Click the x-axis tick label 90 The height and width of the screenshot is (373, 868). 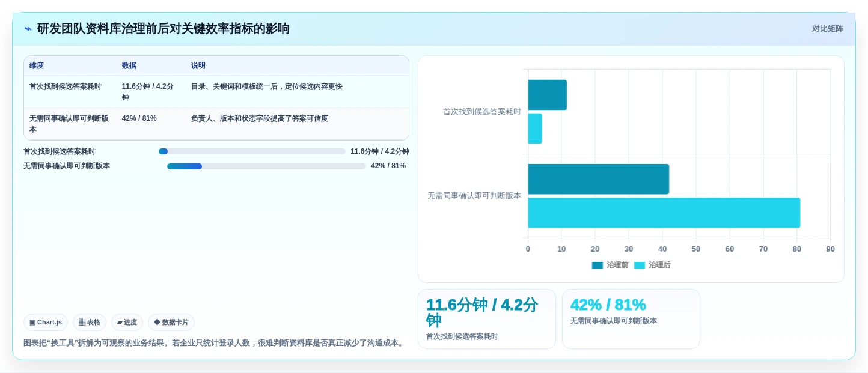[830, 249]
